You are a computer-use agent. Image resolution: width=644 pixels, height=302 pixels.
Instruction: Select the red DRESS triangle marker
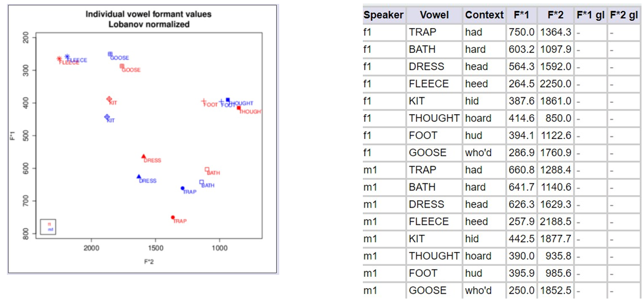pos(144,156)
